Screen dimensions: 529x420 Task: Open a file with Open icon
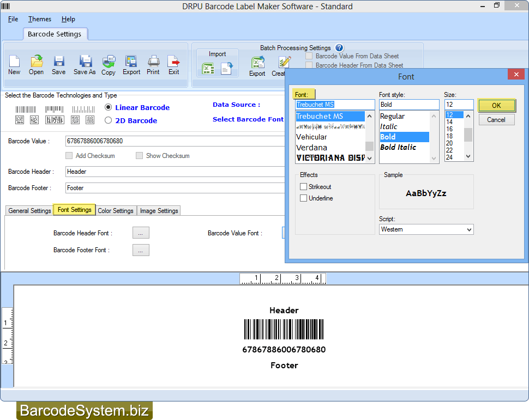pyautogui.click(x=36, y=62)
